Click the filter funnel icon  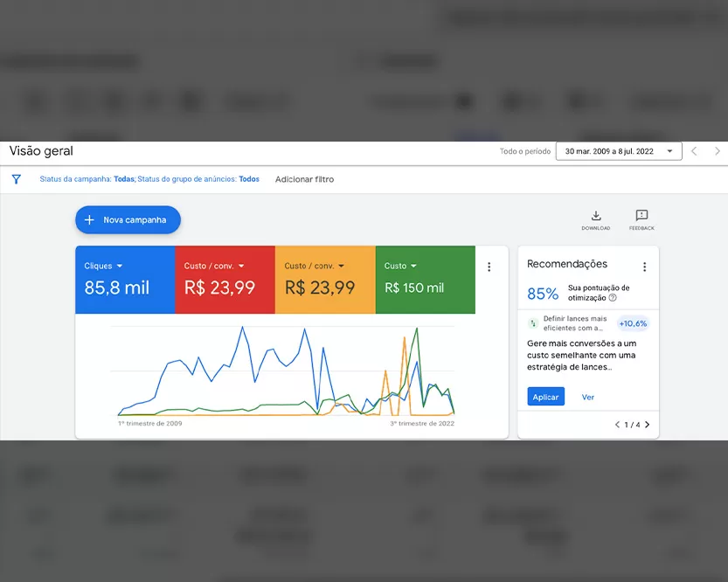coord(17,179)
